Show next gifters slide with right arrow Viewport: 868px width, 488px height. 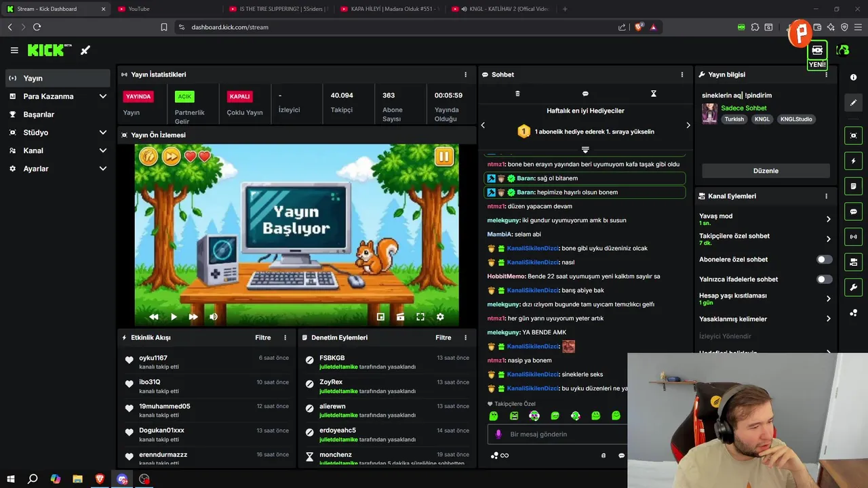click(x=688, y=125)
